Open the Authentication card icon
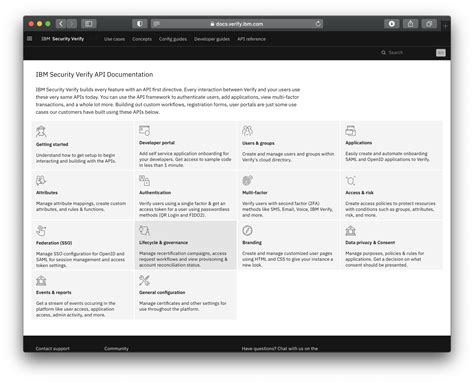Screen dimensions: 474x383 144,180
